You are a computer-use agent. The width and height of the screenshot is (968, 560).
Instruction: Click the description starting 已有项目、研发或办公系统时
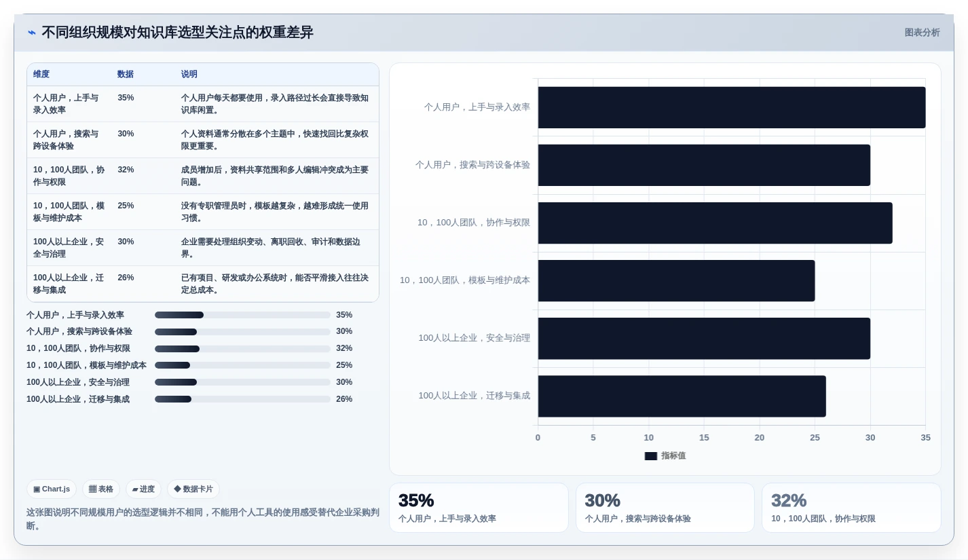click(x=275, y=284)
